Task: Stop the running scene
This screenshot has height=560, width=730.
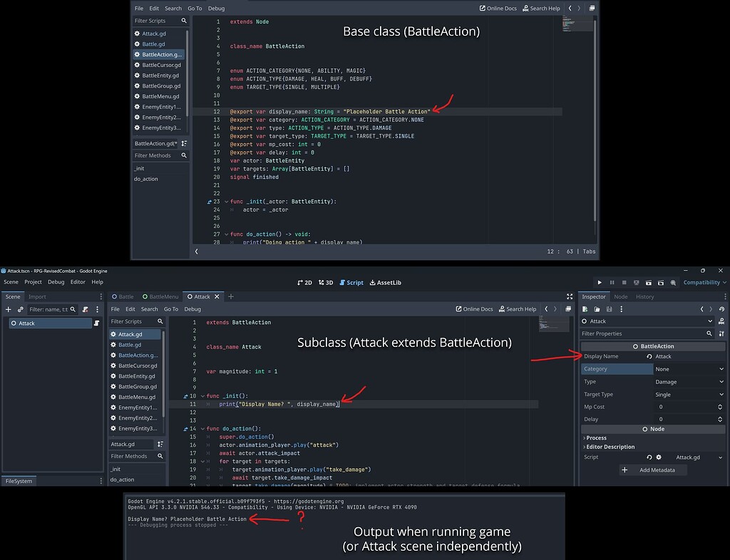Action: (x=624, y=282)
